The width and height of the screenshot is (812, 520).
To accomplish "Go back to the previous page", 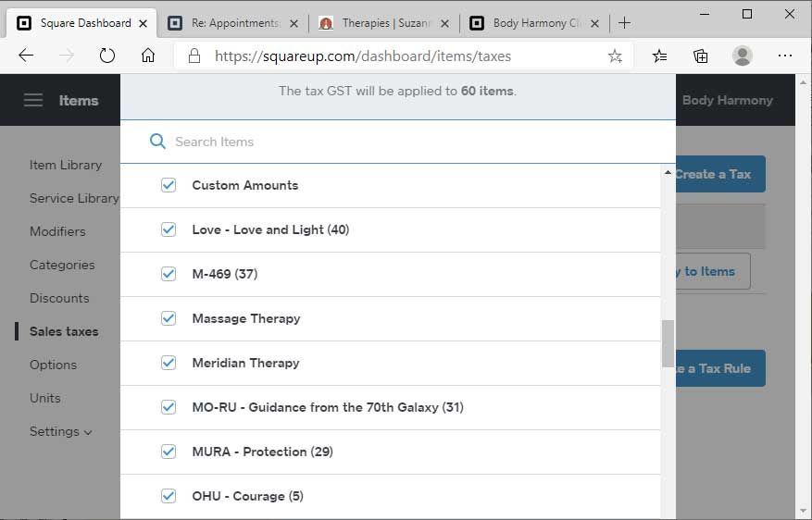I will [x=26, y=56].
